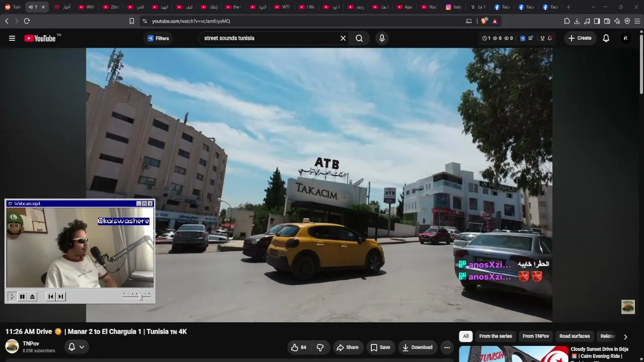
Task: Open the TNPov channel name link
Action: [x=31, y=343]
